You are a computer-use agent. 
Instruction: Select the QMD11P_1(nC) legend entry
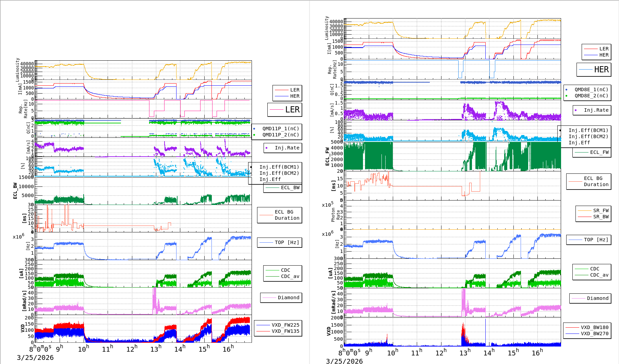280,129
